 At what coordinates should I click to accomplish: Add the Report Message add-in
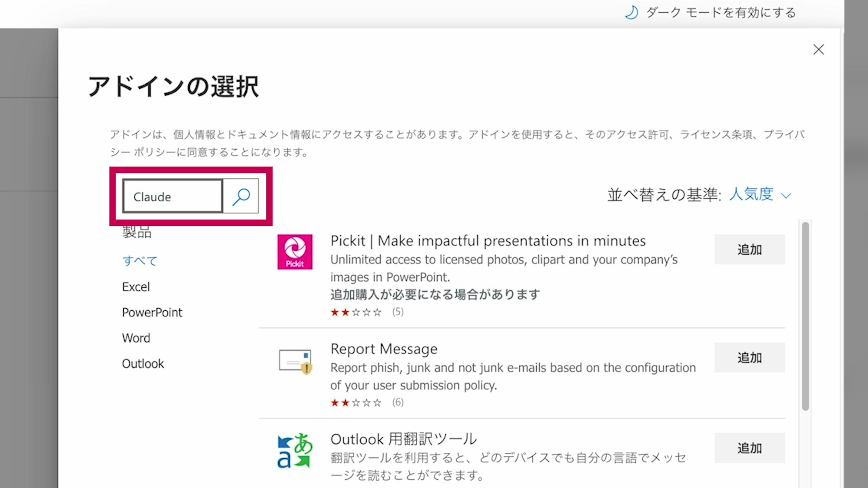[x=749, y=357]
